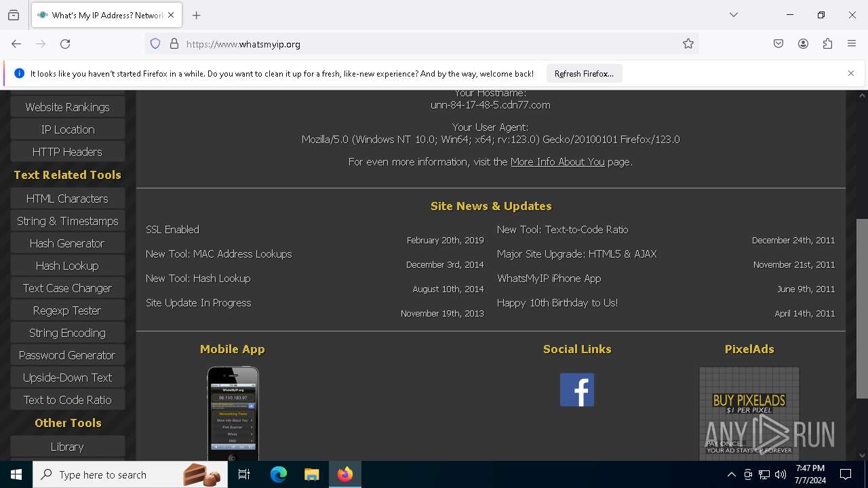The height and width of the screenshot is (488, 868).
Task: Open New Tool: MAC Address Lookups news
Action: coord(218,254)
